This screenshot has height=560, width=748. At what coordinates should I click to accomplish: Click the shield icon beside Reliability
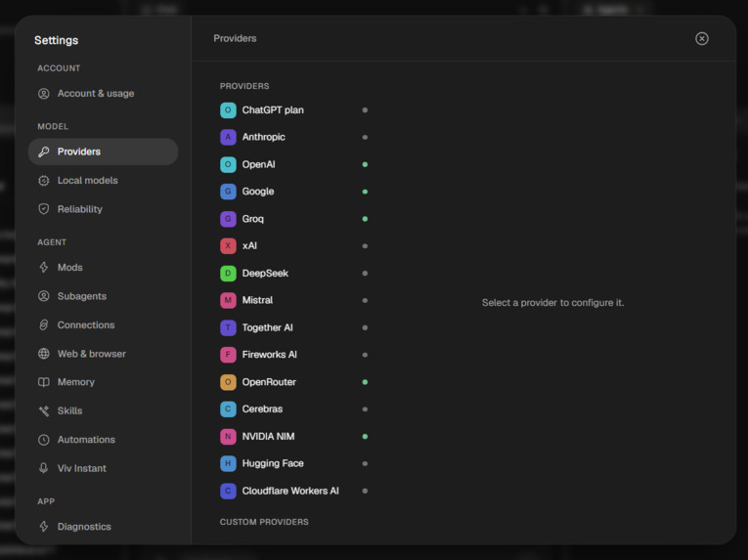pos(44,209)
